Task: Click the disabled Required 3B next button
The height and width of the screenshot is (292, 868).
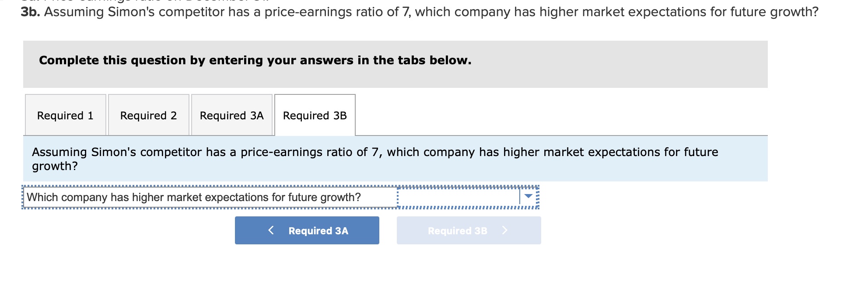Action: 468,230
